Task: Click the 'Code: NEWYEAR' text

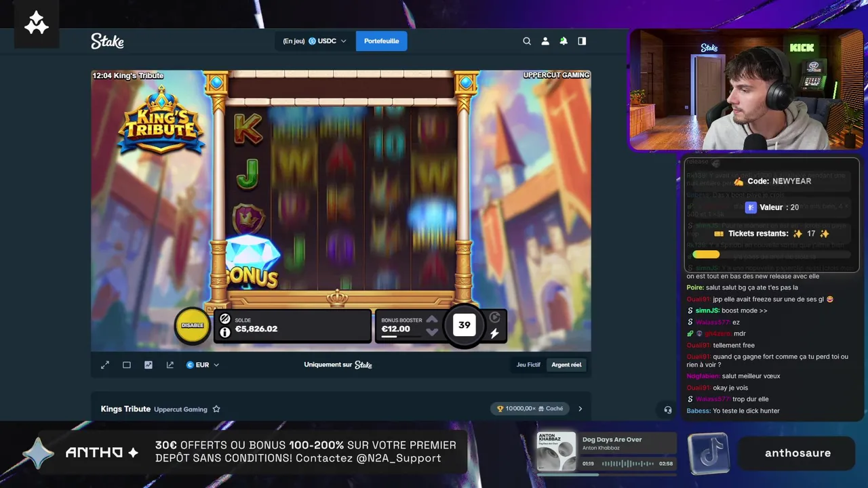Action: point(779,182)
